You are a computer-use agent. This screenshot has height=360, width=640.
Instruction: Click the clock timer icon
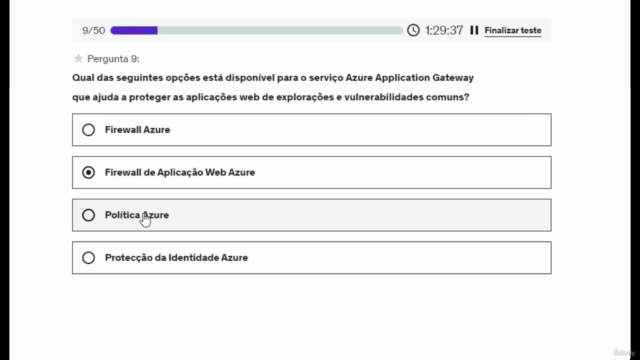pyautogui.click(x=413, y=30)
